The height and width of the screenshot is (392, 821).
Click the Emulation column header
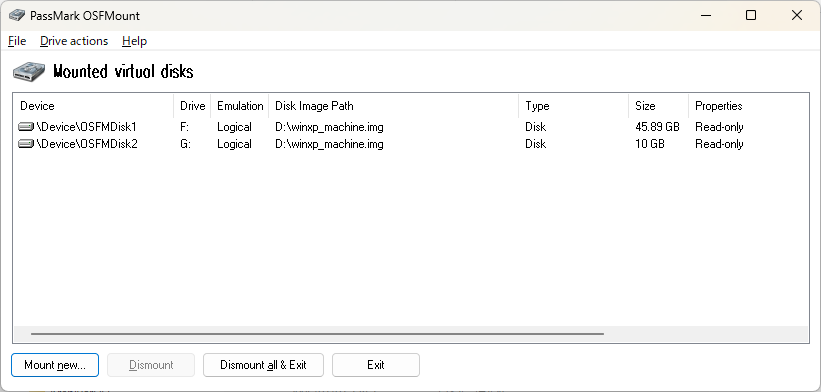click(240, 106)
